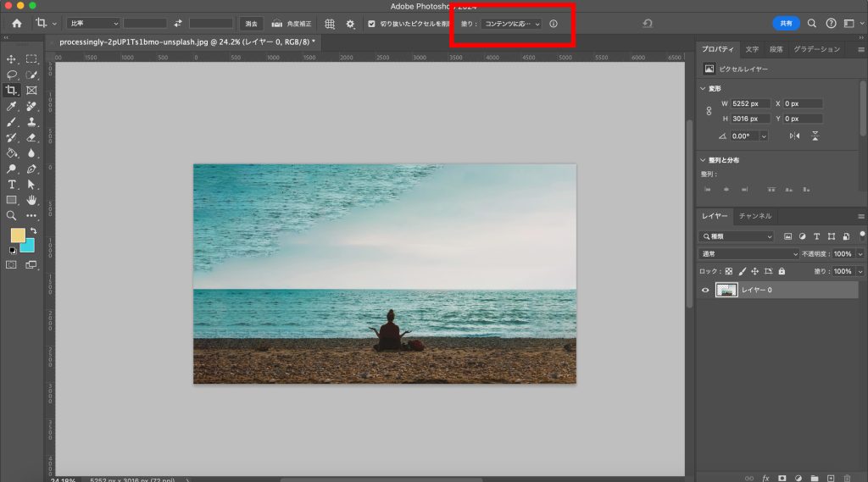Hide レイヤー 0 with eye icon
This screenshot has height=482, width=868.
point(705,291)
